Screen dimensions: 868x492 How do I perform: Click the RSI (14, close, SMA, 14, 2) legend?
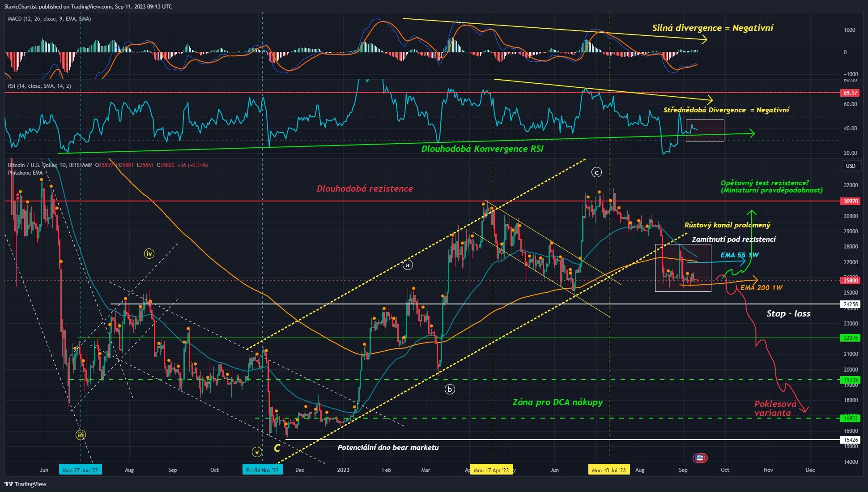tap(39, 86)
